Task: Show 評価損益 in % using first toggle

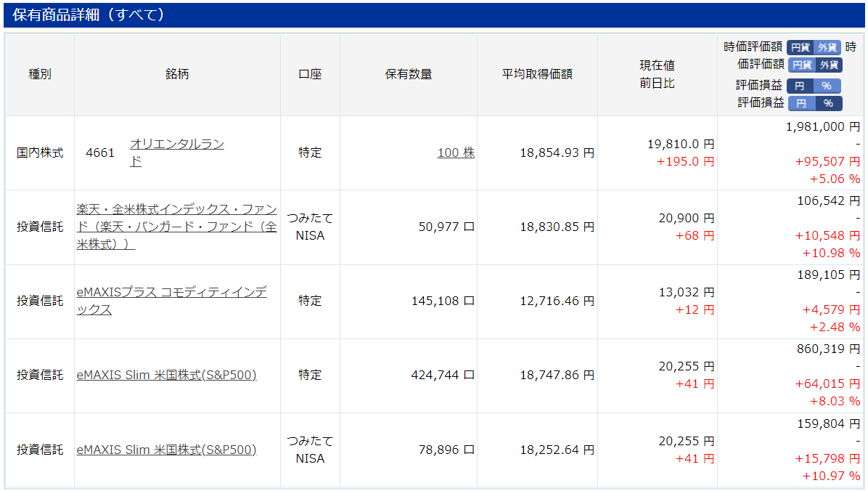Action: point(827,86)
